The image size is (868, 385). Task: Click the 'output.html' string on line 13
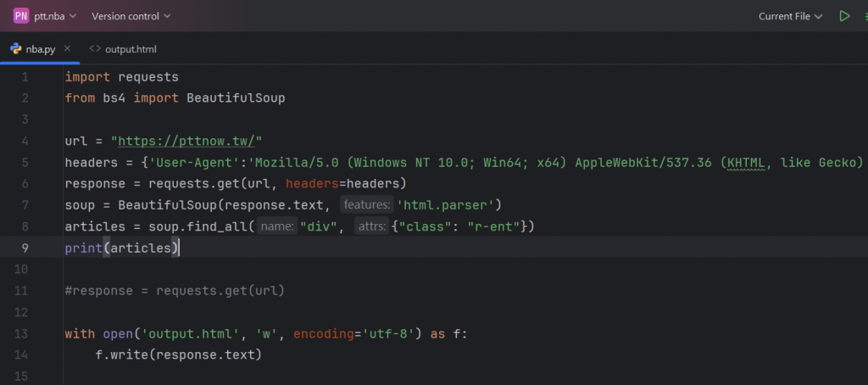pos(191,334)
